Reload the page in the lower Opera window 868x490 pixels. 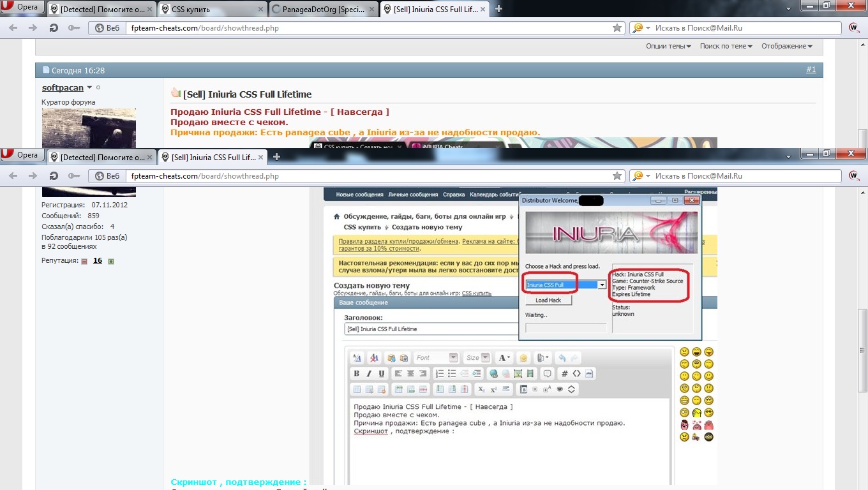coord(54,176)
